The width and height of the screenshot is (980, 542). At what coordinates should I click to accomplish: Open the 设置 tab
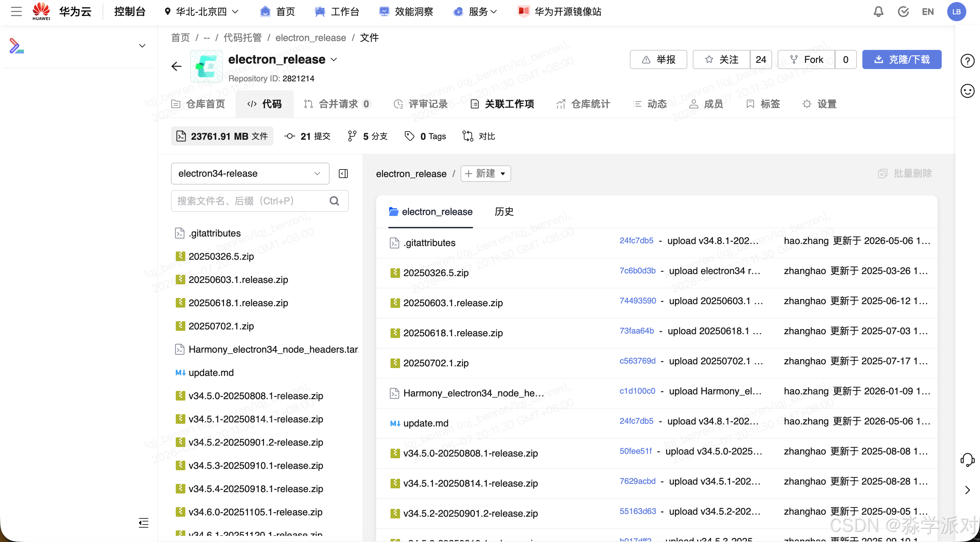coord(819,104)
